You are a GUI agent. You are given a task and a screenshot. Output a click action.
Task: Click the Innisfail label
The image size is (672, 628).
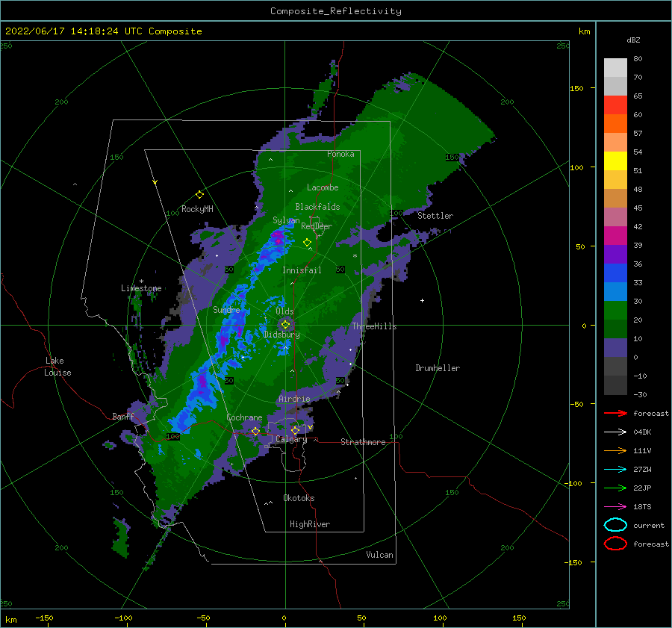(302, 270)
